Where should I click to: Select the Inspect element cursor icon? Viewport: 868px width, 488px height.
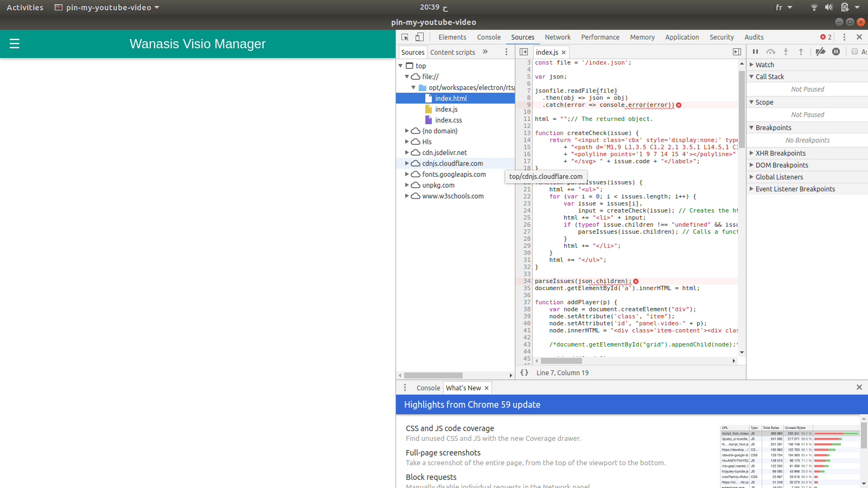[404, 37]
